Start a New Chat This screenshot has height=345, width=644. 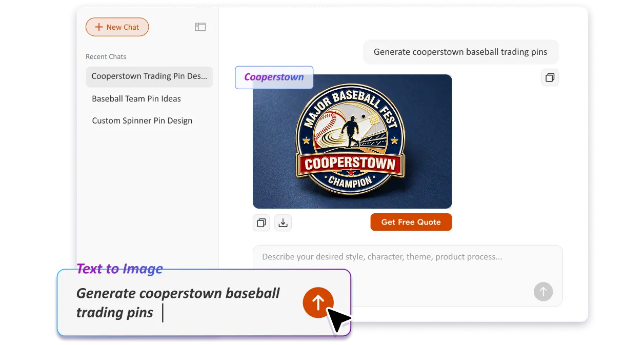click(x=117, y=27)
